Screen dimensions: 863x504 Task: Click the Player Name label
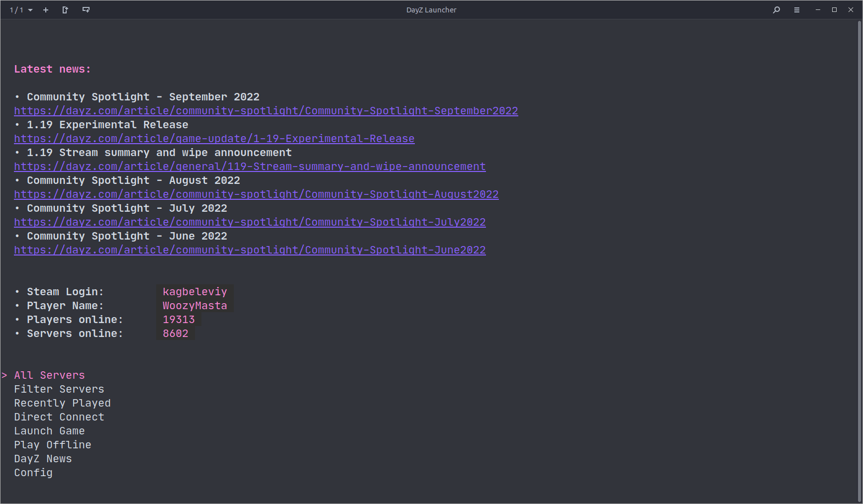65,306
